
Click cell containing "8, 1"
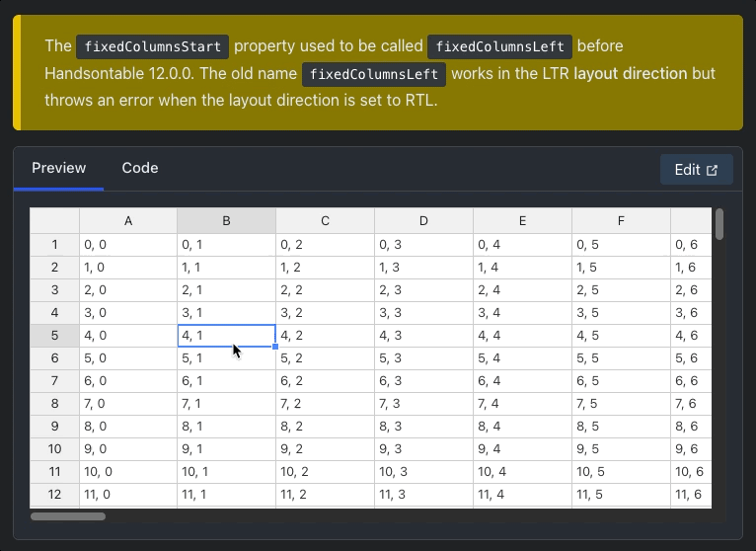point(227,426)
